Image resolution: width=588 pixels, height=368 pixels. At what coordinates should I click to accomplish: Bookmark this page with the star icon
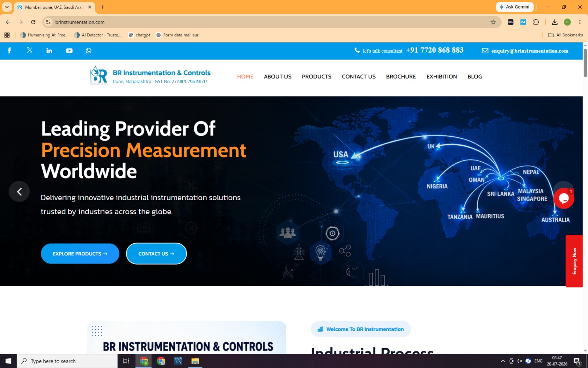(493, 22)
